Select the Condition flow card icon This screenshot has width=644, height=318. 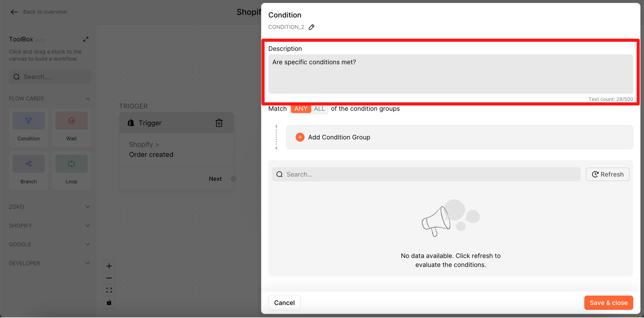tap(29, 121)
